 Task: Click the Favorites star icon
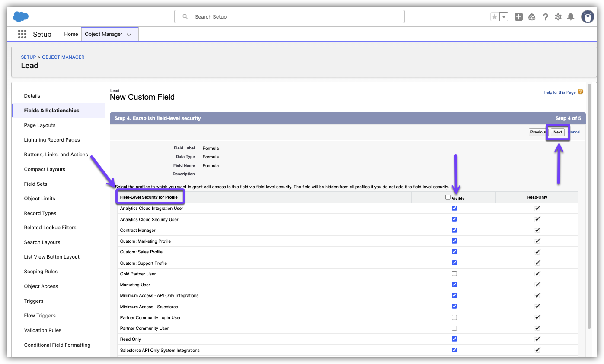tap(495, 17)
